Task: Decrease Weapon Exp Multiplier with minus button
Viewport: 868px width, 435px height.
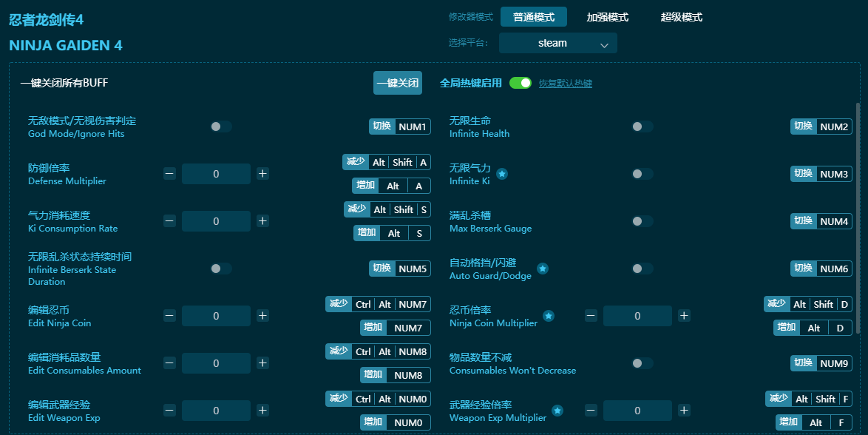Action: [x=591, y=411]
